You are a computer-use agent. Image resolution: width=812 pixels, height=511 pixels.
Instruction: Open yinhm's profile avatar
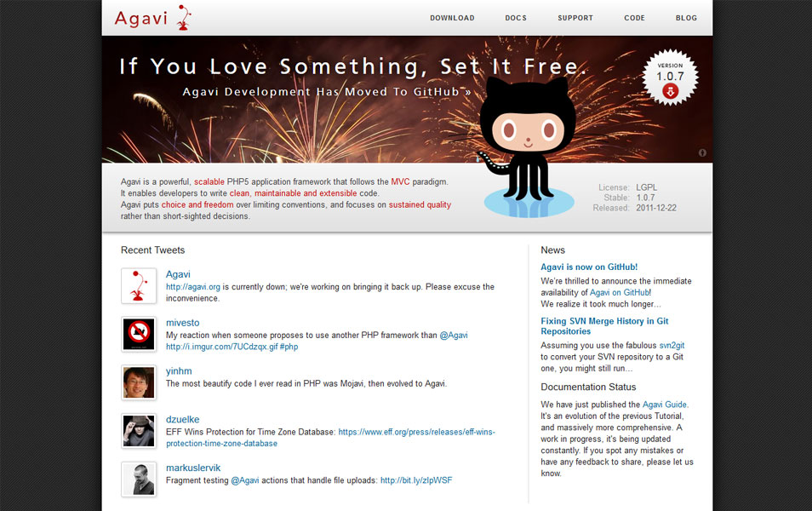pos(139,382)
